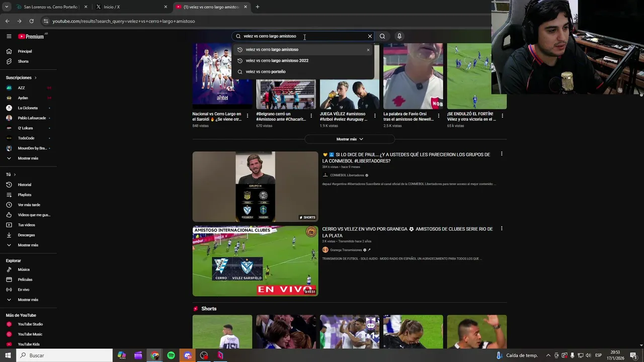The width and height of the screenshot is (644, 362).
Task: Open a new browser tab
Action: tap(258, 7)
